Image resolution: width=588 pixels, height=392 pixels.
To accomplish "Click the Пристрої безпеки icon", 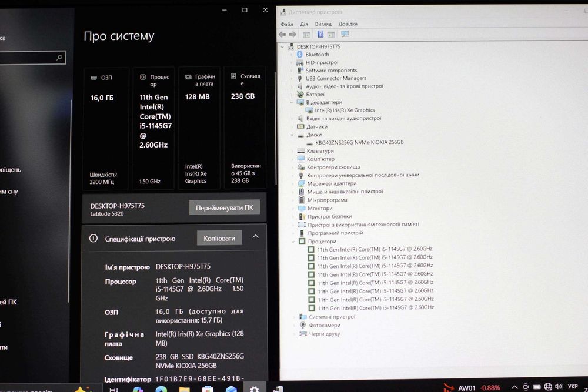I will click(302, 216).
